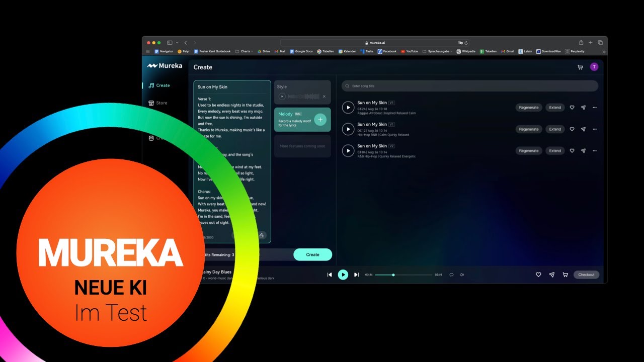The height and width of the screenshot is (362, 644).
Task: Open the Navigator bookmark
Action: coord(164,51)
